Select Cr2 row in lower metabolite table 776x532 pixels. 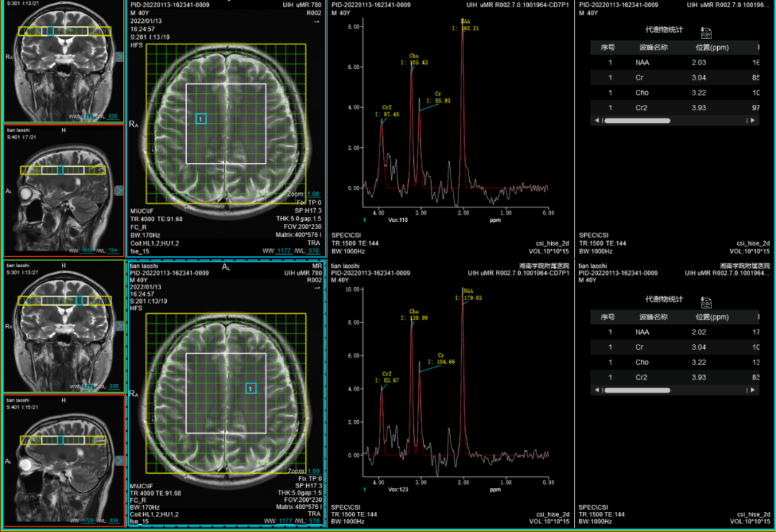coord(675,377)
